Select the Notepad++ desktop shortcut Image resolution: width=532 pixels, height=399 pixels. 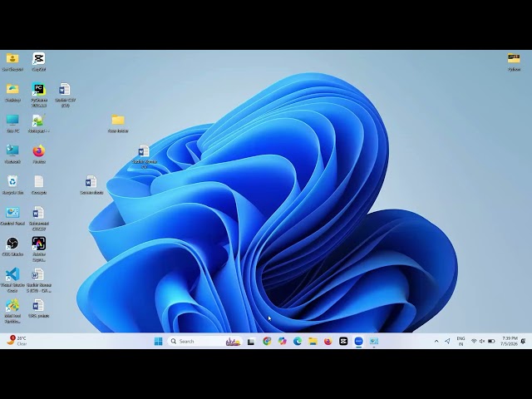[x=39, y=124]
